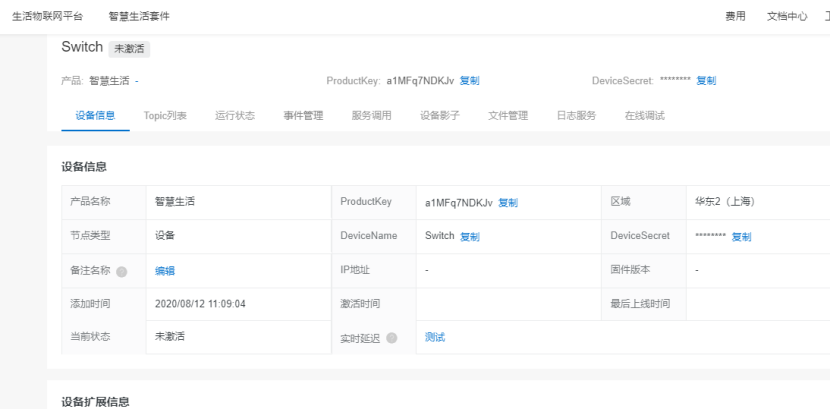Open the 设备影子 tab
The width and height of the screenshot is (831, 410).
[x=440, y=115]
